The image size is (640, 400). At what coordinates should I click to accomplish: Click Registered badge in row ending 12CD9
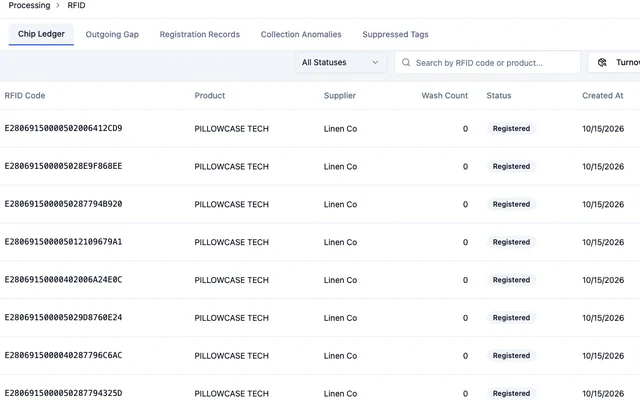point(511,129)
